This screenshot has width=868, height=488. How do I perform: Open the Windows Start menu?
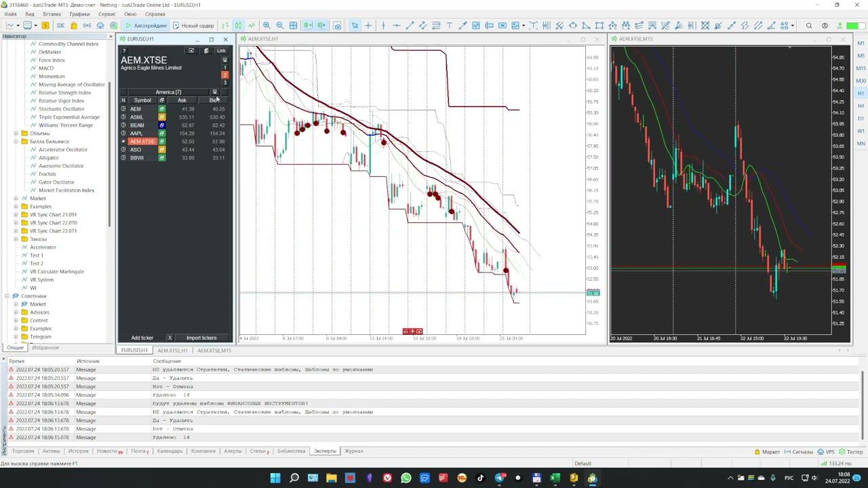point(275,478)
